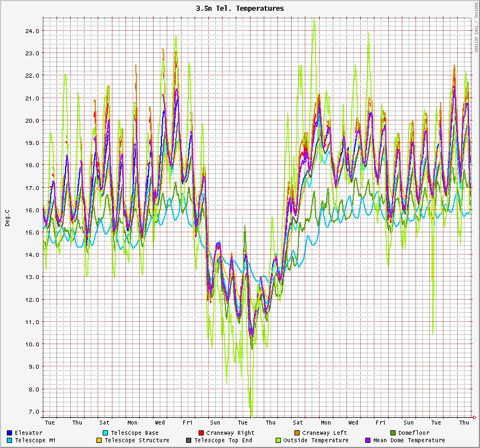Select the "Craneway Right" legend text
The width and height of the screenshot is (480, 448).
tap(230, 433)
